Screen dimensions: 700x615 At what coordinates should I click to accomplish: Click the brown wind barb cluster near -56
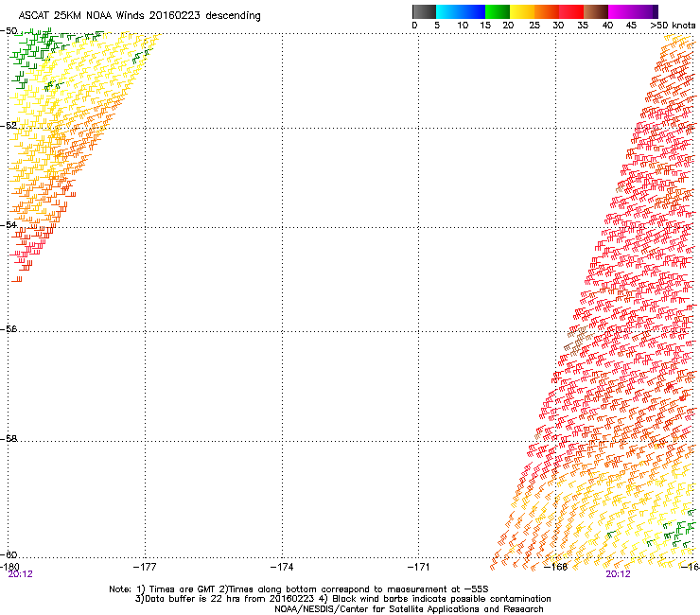coord(578,341)
